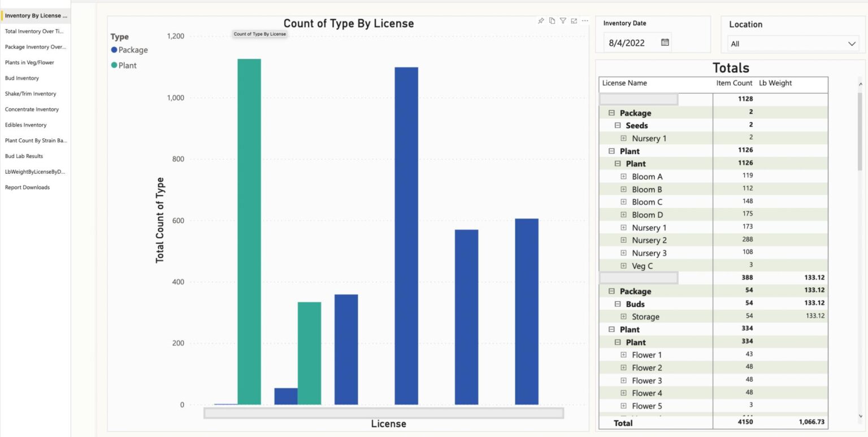Screen dimensions: 868x437
Task: Sort by Item Count column header
Action: pos(734,83)
